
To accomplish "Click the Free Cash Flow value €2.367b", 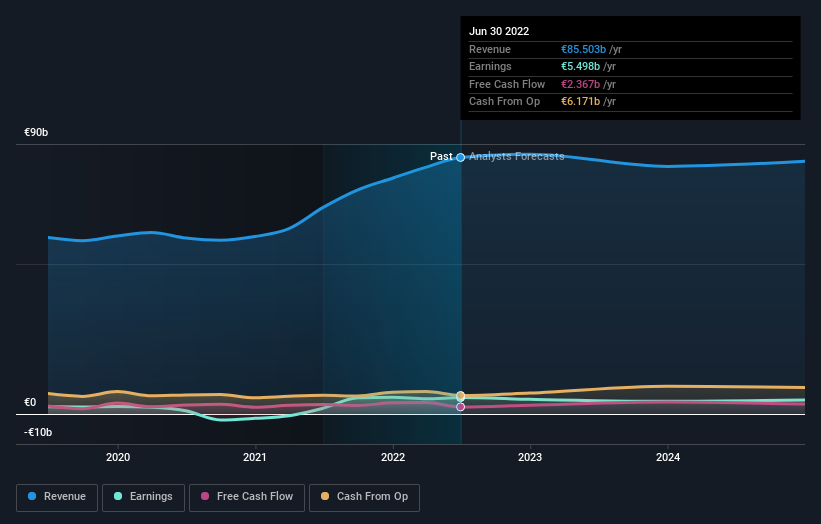I will click(580, 84).
